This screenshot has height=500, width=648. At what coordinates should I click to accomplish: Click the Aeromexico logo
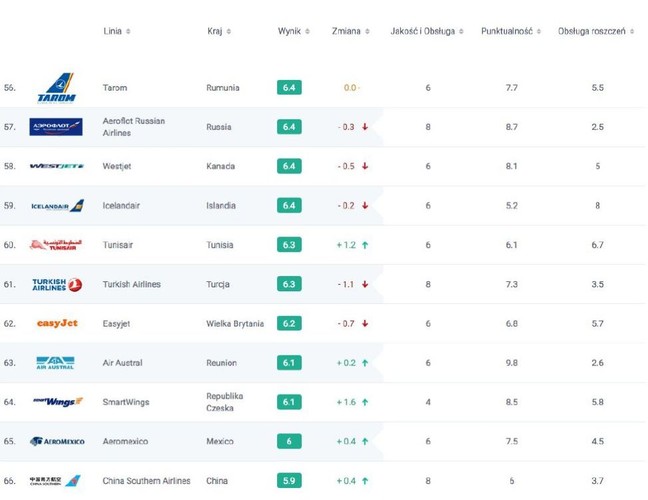tap(57, 441)
